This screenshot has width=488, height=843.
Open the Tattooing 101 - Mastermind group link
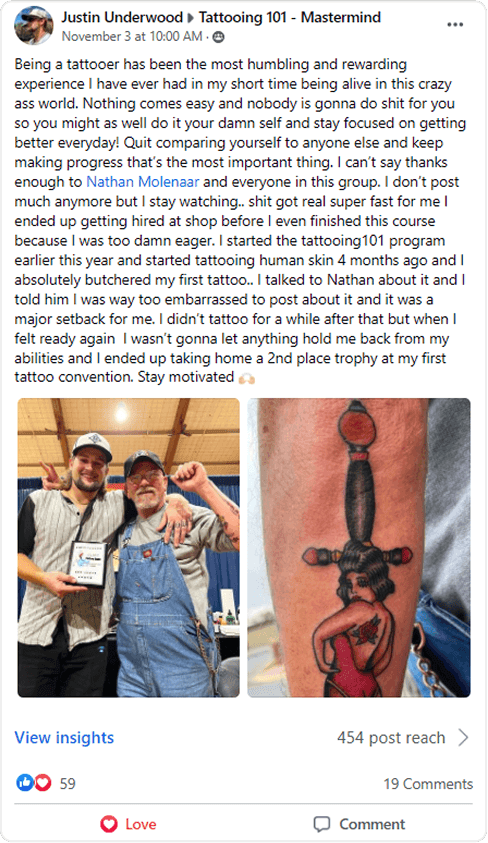290,17
